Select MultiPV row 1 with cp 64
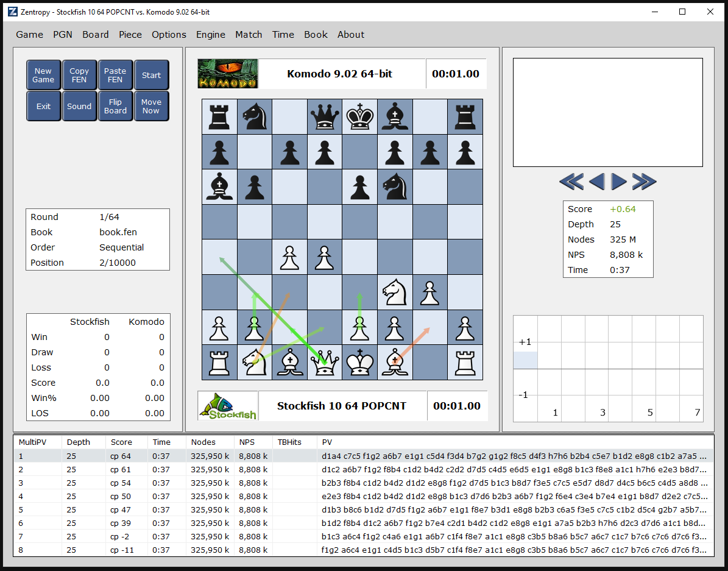The width and height of the screenshot is (728, 571). 364,456
